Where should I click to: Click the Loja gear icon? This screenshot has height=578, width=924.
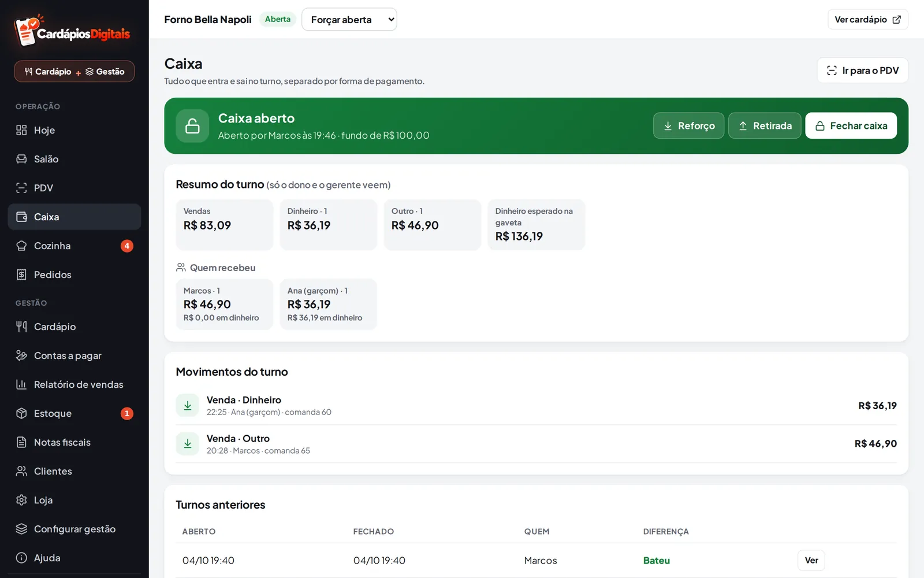[x=21, y=500]
